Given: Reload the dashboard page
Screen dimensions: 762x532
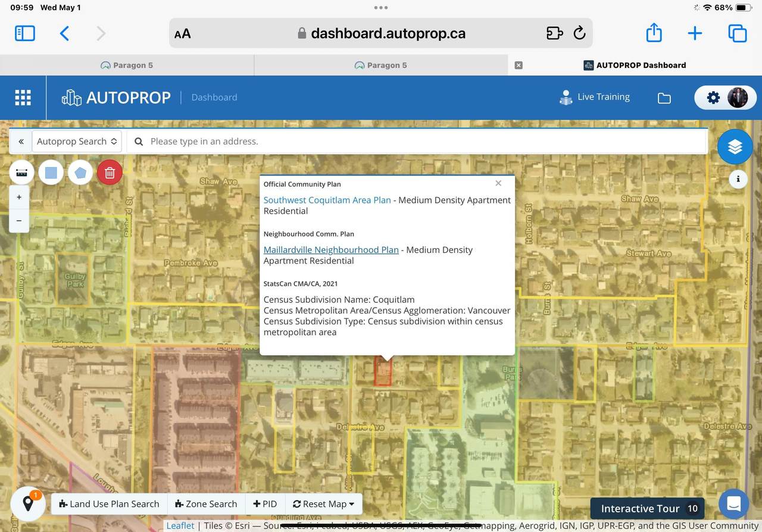Looking at the screenshot, I should click(579, 33).
